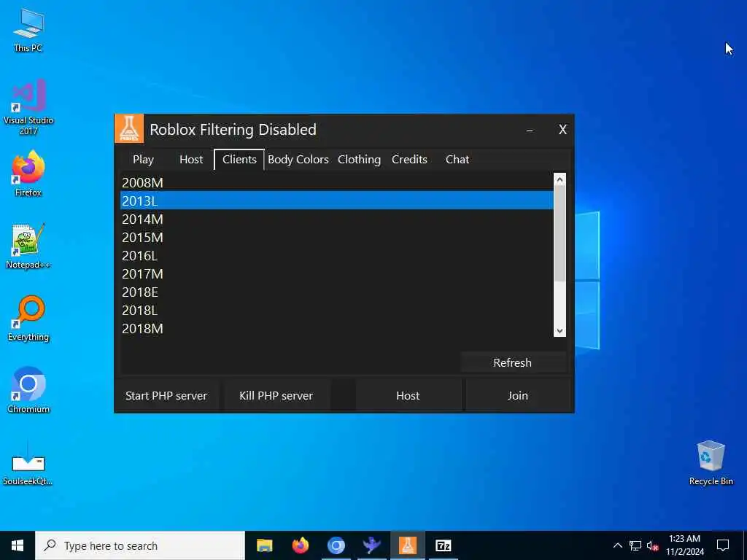Click the muted volume tray icon

coord(652,545)
